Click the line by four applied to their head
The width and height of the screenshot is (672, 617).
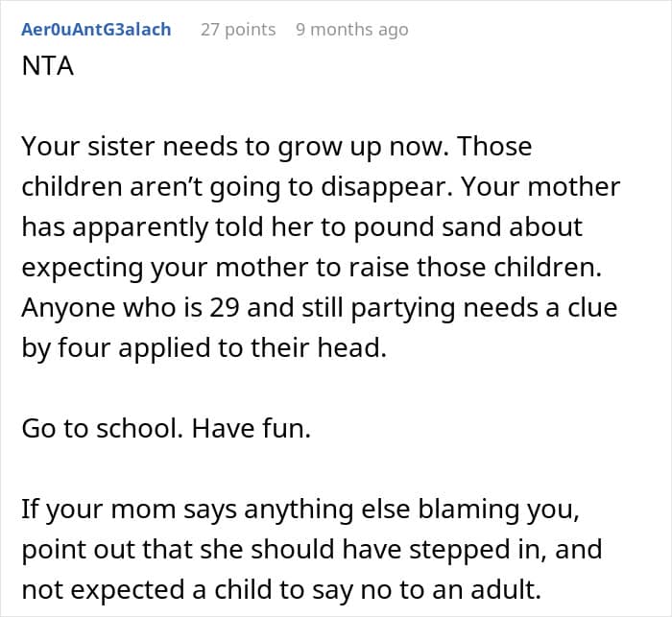click(204, 347)
